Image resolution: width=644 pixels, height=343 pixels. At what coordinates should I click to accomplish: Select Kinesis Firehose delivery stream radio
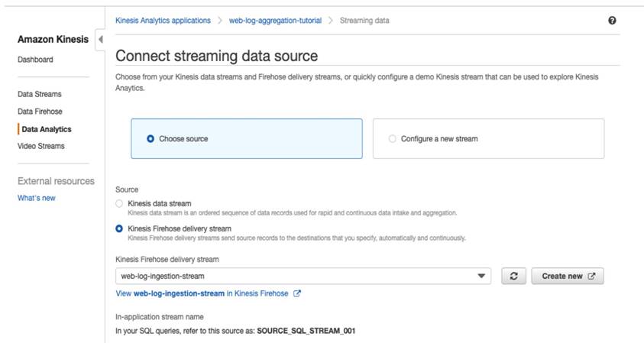pyautogui.click(x=119, y=228)
